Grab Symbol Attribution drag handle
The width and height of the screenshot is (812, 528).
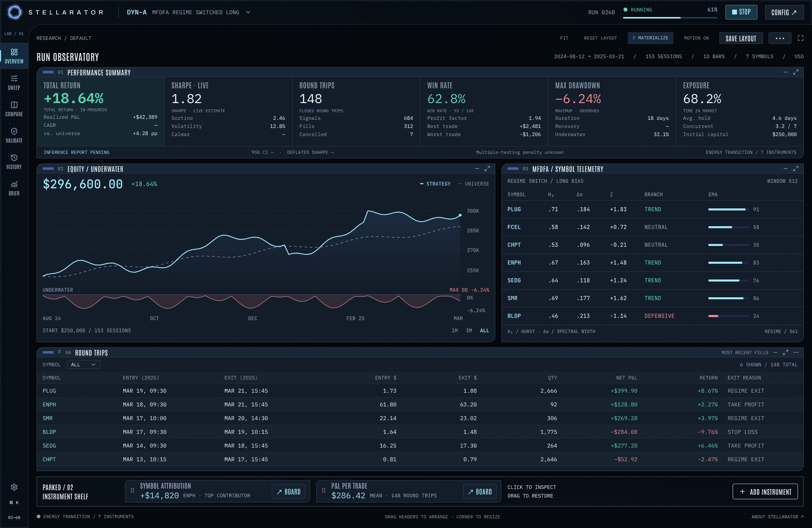[132, 490]
